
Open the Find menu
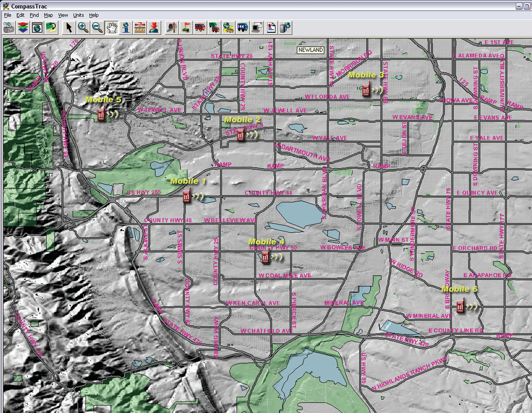pyautogui.click(x=34, y=15)
